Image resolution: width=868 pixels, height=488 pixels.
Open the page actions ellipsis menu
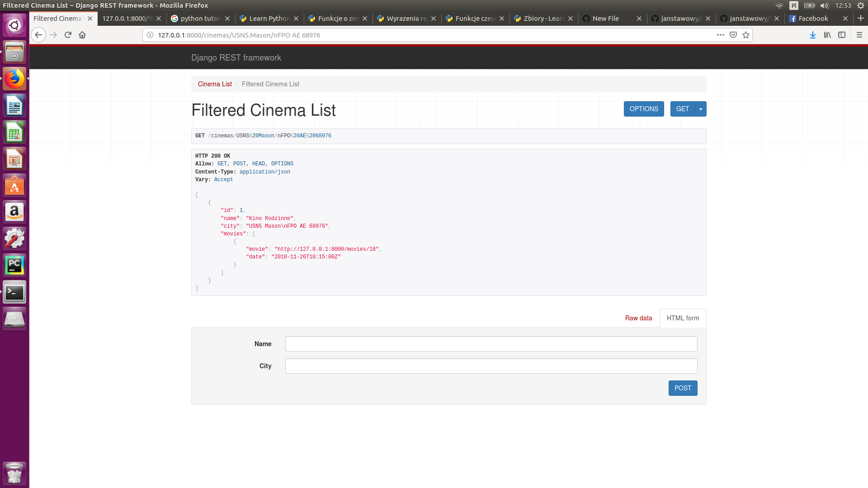pos(721,35)
